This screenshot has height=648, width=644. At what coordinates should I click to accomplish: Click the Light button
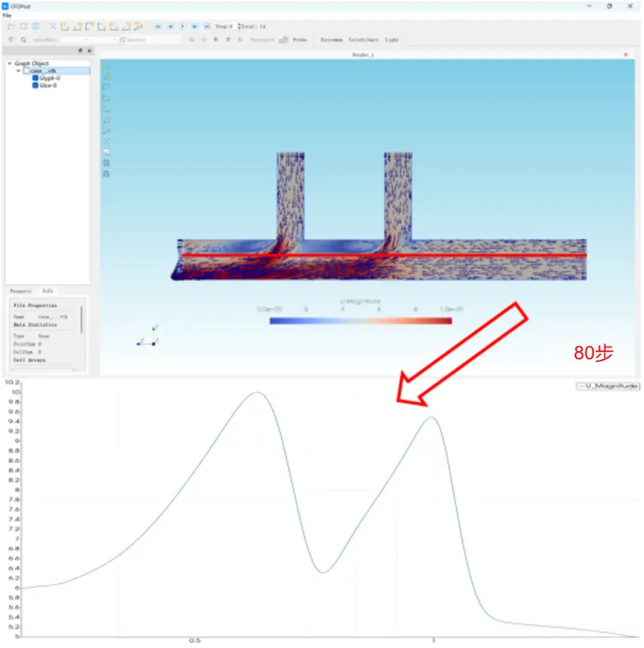click(391, 39)
